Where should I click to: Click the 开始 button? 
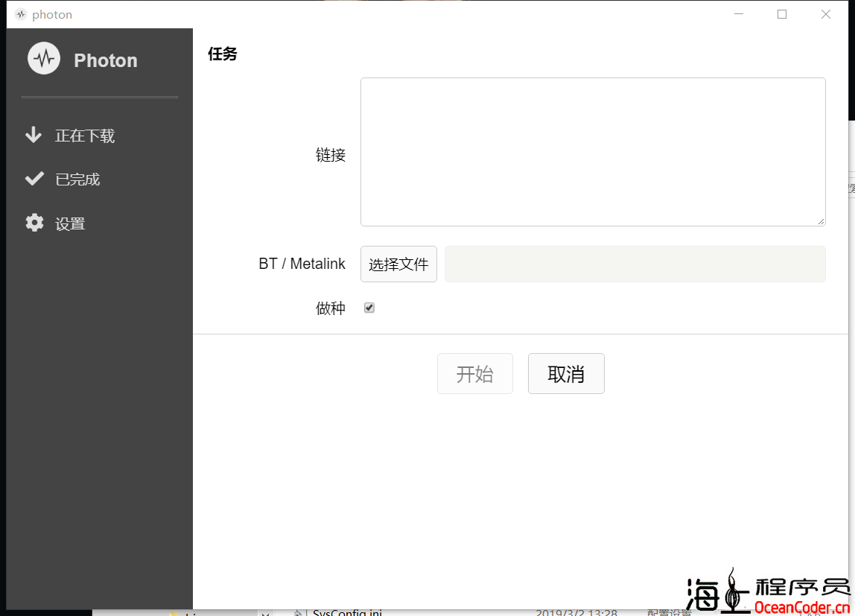tap(475, 373)
